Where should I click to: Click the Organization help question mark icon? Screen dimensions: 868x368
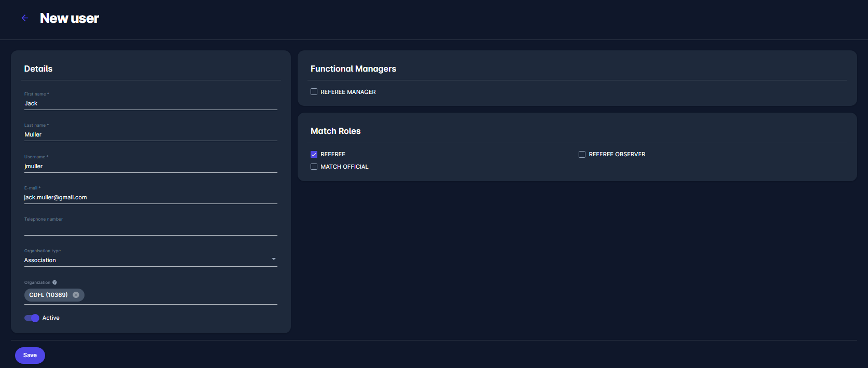tap(54, 282)
